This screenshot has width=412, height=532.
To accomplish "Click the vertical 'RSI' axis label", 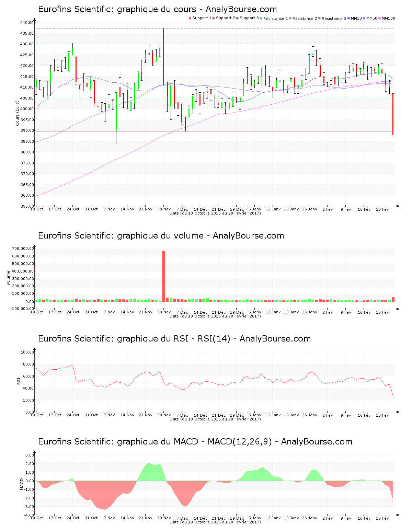I will click(x=18, y=381).
